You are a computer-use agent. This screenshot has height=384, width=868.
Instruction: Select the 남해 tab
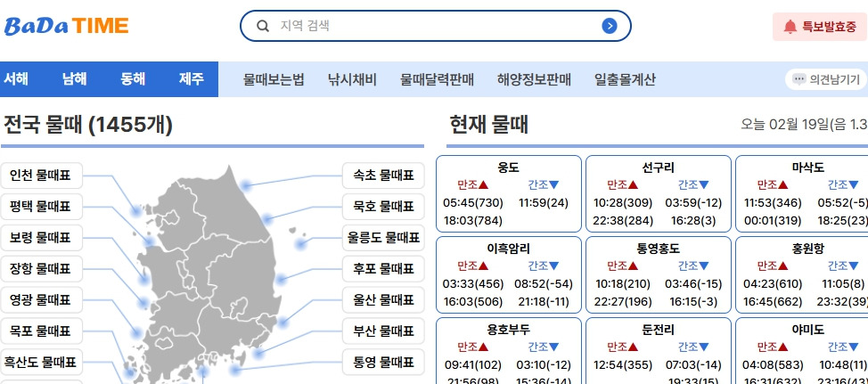coord(74,79)
